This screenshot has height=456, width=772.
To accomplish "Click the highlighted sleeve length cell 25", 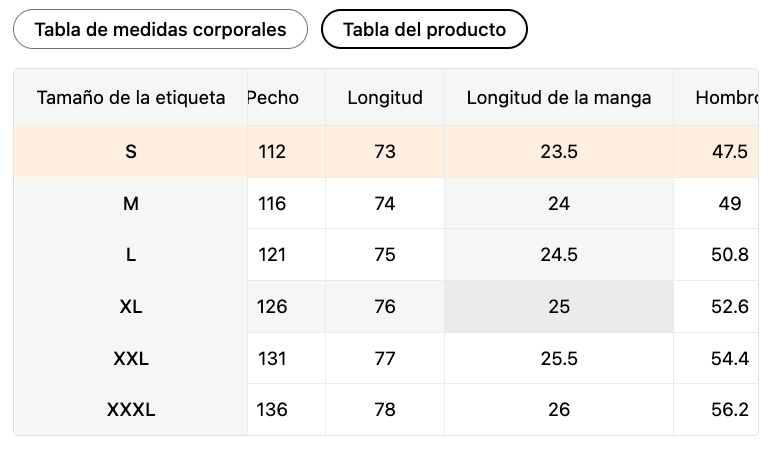I will coord(559,307).
